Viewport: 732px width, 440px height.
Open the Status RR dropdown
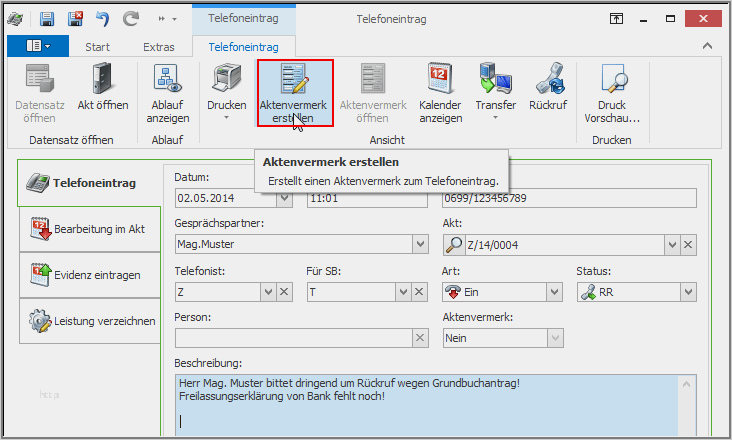pos(688,292)
